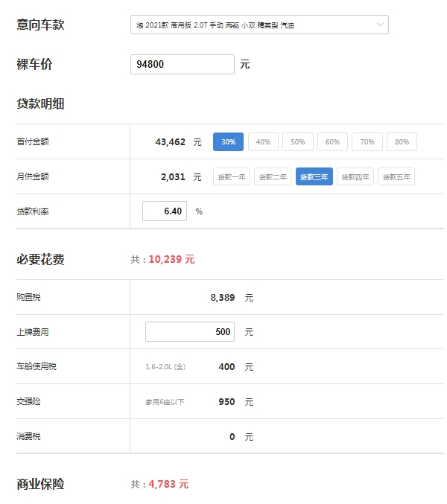Click the 950 compulsory insurance value
This screenshot has height=504, width=447.
pyautogui.click(x=226, y=401)
